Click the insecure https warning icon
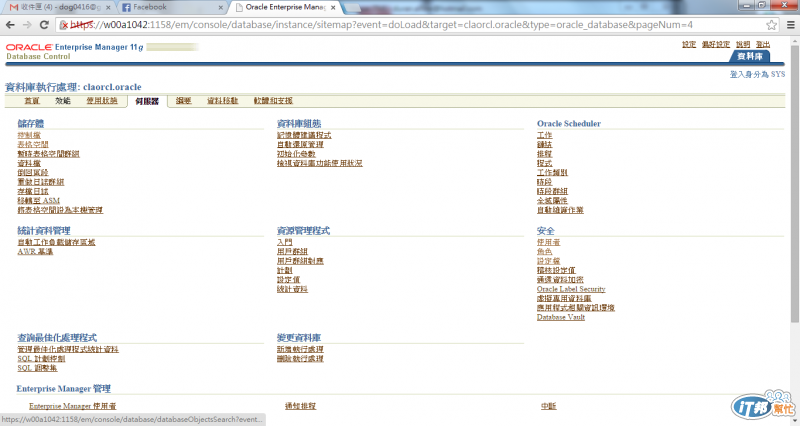Screen dimensions: 800x426 pyautogui.click(x=64, y=24)
